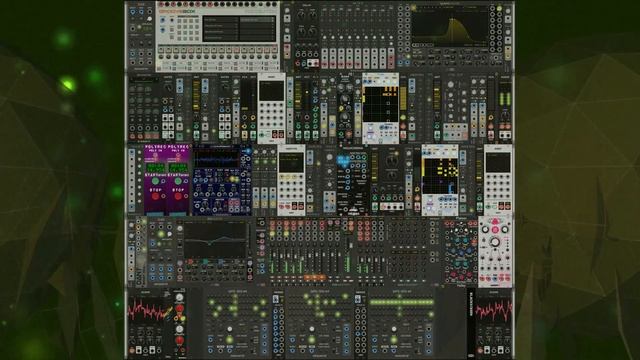This screenshot has width=640, height=360.
Task: Click the dark EQ curve display
Action: (x=215, y=240)
